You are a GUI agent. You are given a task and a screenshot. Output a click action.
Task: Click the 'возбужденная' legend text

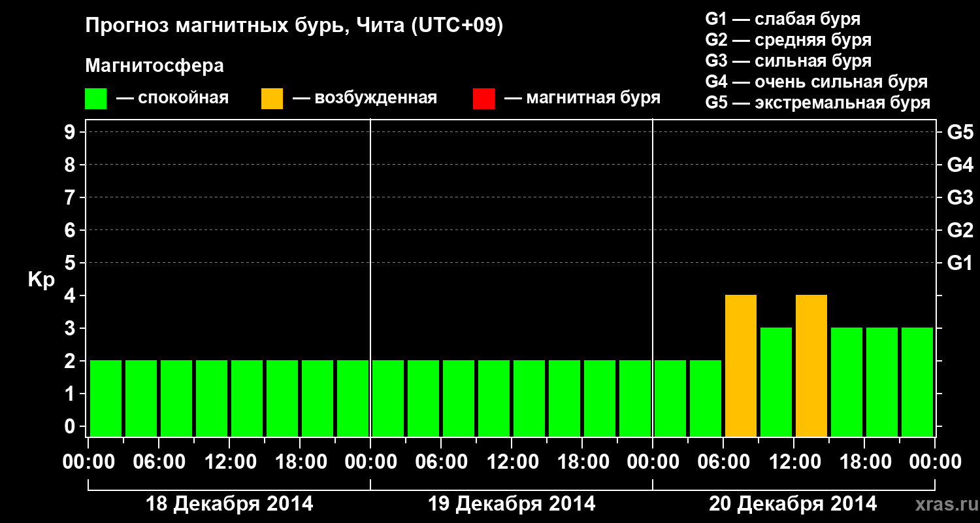(x=376, y=99)
